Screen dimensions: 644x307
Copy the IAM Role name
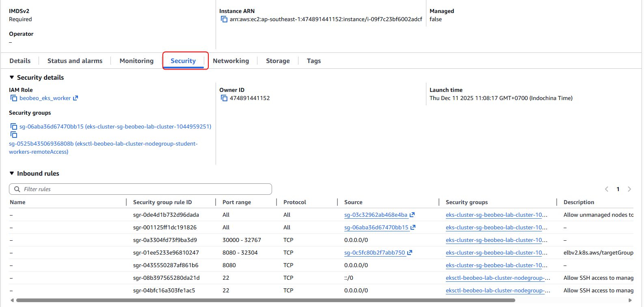[x=14, y=98]
